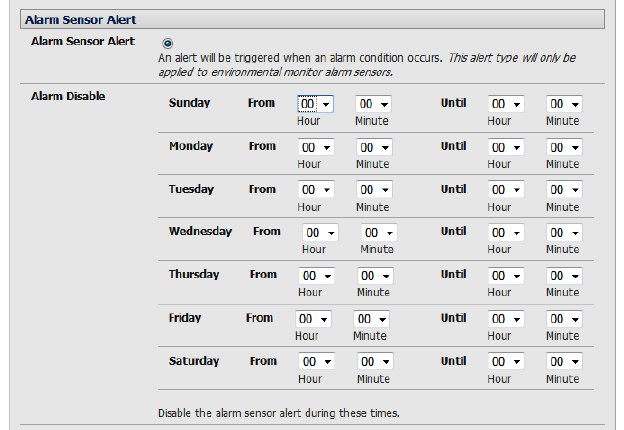Open Thursday Until Hour dropdown
The width and height of the screenshot is (624, 430).
coord(506,275)
